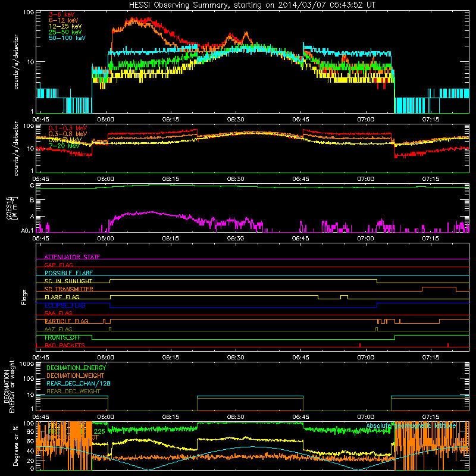Click the "PARTICLE_FLAG" flag label

point(67,321)
